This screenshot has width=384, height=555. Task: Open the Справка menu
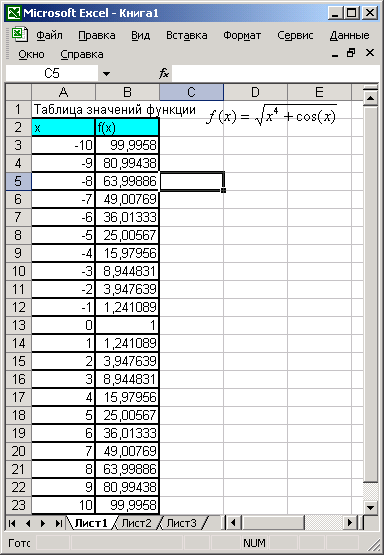[x=82, y=55]
